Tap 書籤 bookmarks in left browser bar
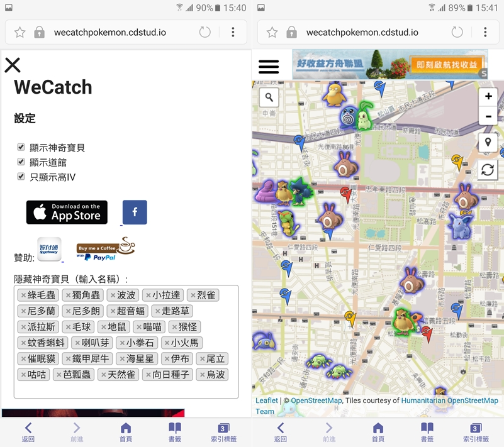Viewport: 504px width, 447px height. tap(174, 433)
